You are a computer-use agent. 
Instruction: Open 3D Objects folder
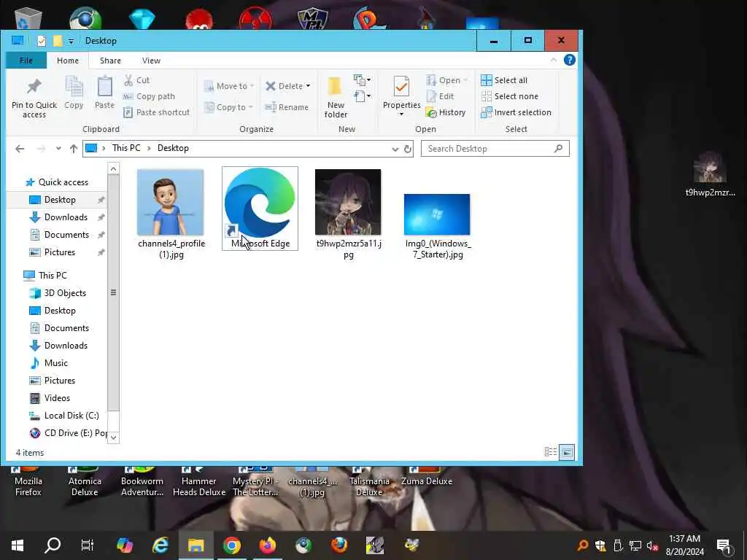tap(58, 293)
